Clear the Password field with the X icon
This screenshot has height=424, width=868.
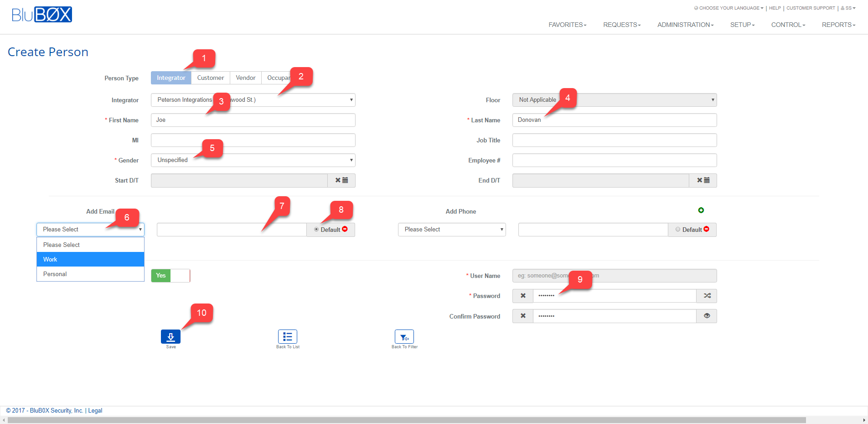(522, 296)
